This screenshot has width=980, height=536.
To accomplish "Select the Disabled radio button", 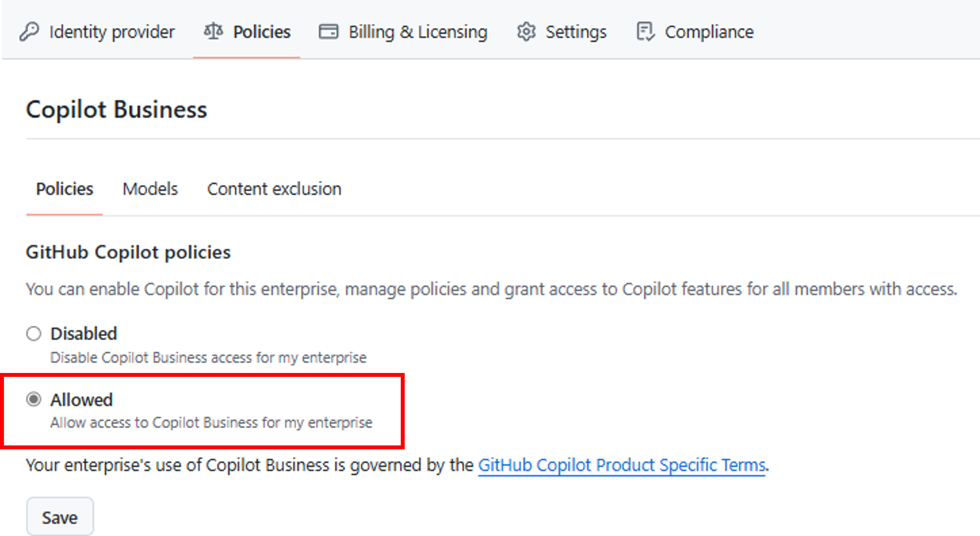I will coord(34,334).
